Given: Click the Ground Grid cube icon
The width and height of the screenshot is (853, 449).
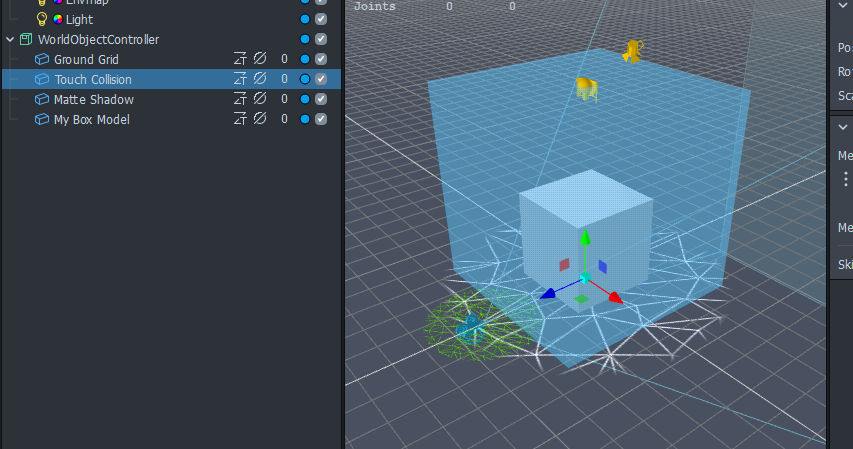Looking at the screenshot, I should [x=42, y=59].
